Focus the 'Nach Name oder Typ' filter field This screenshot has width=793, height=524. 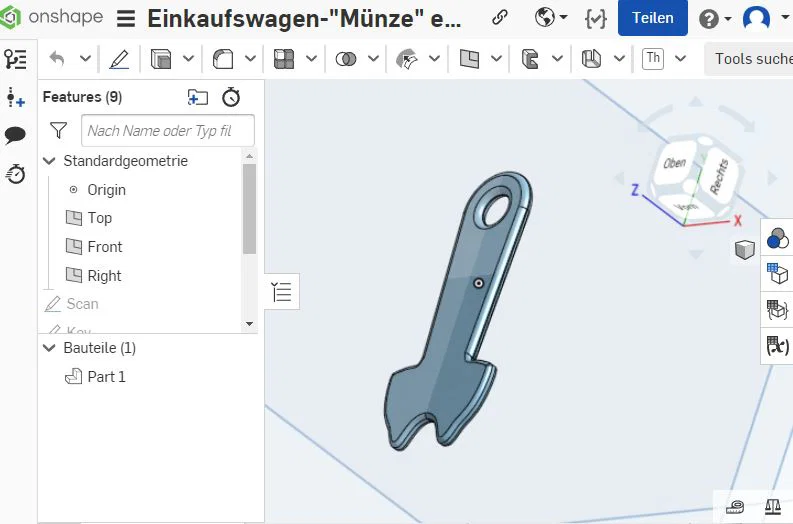point(168,130)
